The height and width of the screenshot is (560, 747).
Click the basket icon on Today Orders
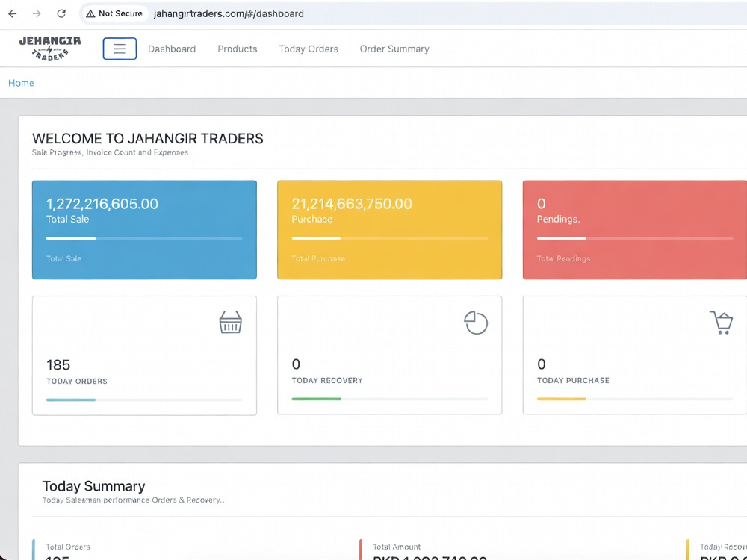coord(231,323)
